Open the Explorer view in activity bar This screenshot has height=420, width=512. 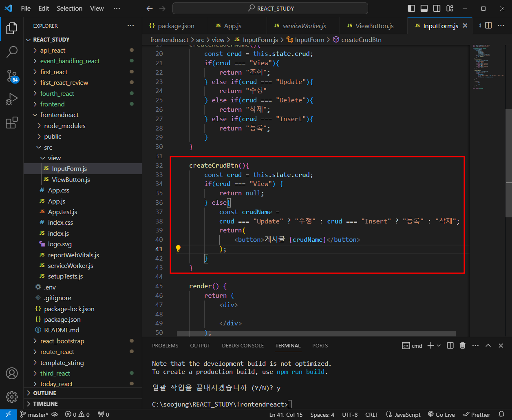tap(12, 28)
